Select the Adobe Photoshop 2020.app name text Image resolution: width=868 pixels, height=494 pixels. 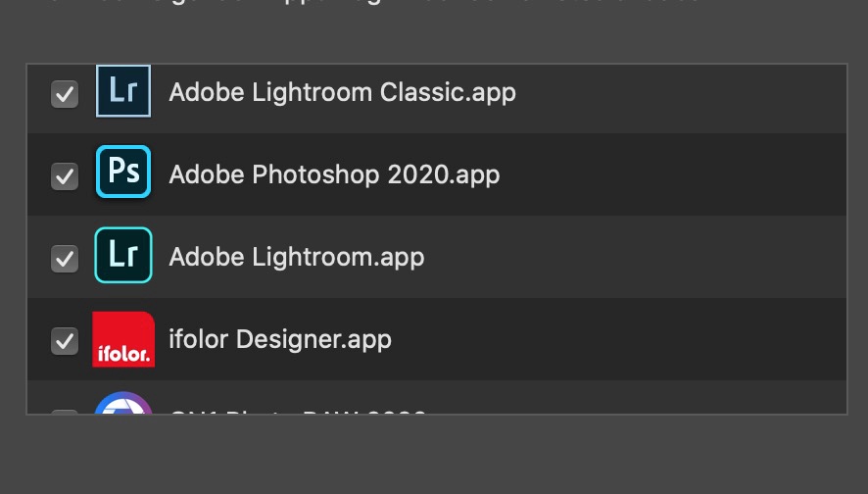[x=334, y=174]
